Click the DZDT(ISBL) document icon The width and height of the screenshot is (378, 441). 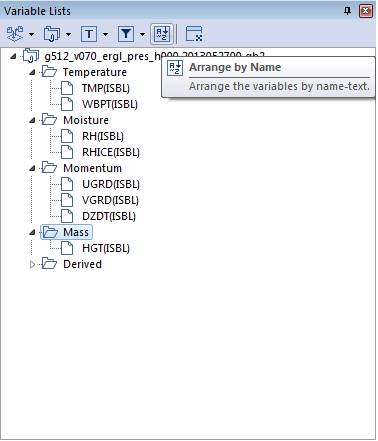(x=67, y=216)
